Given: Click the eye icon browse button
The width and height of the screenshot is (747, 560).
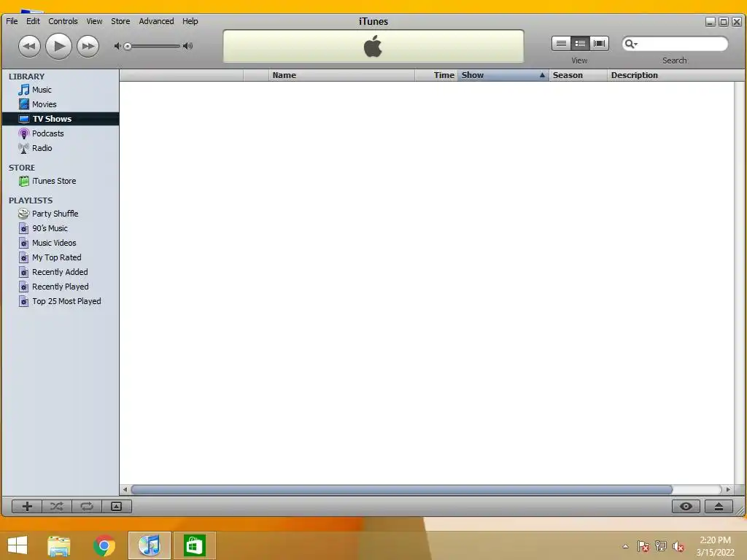Looking at the screenshot, I should pyautogui.click(x=686, y=506).
